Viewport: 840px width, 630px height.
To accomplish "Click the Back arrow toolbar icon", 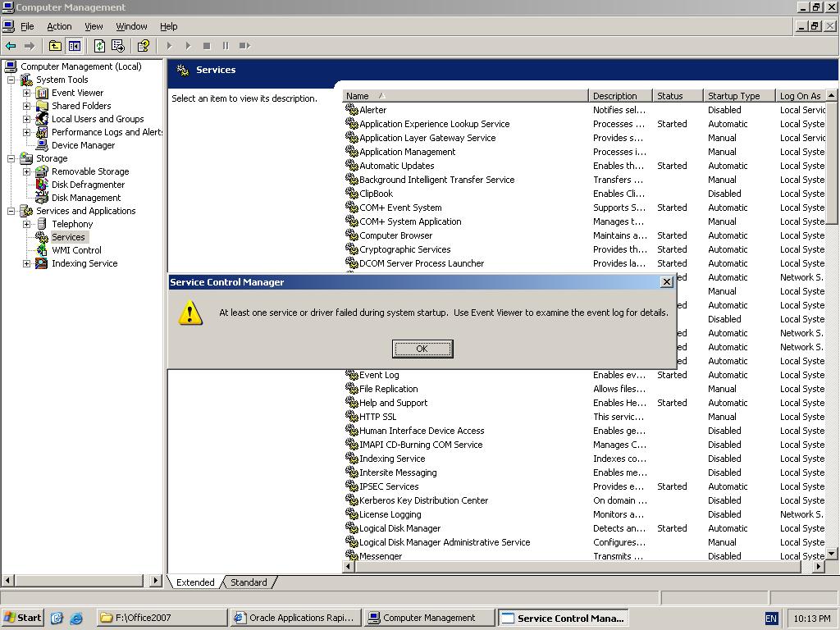I will click(x=11, y=46).
